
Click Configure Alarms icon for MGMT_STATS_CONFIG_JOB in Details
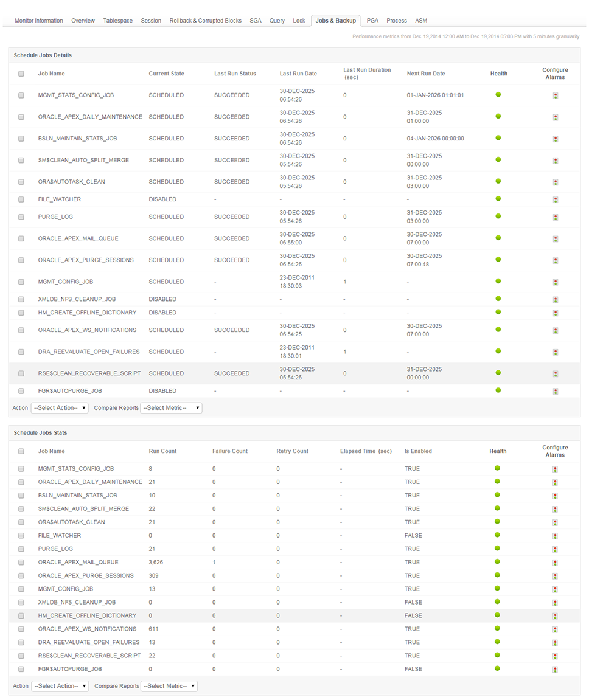(x=556, y=96)
